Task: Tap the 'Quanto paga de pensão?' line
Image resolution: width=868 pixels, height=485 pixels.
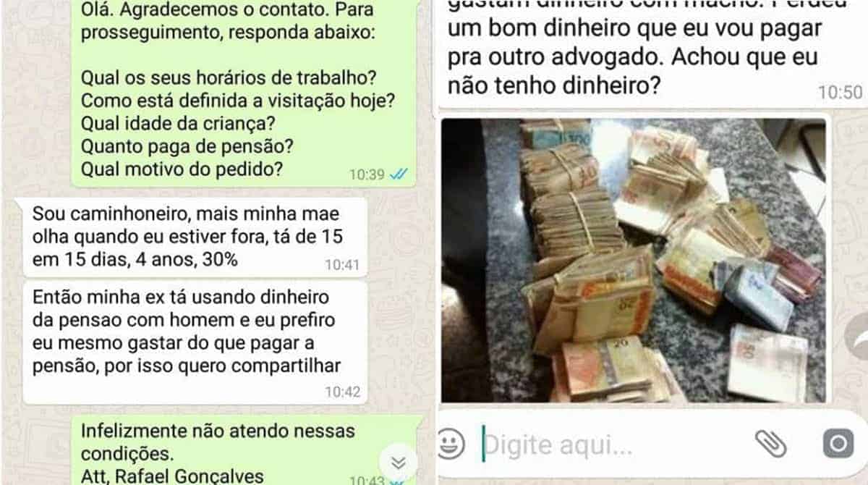Action: coord(187,147)
